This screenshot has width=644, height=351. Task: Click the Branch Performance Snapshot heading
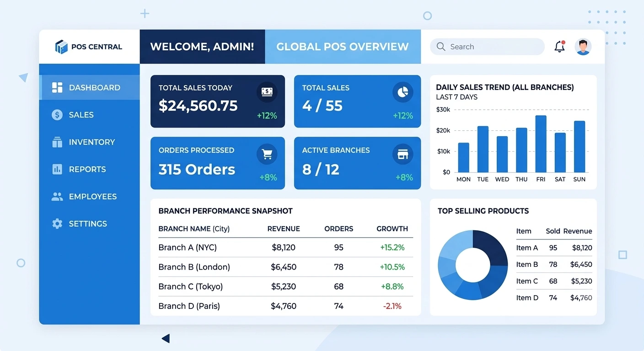click(225, 211)
